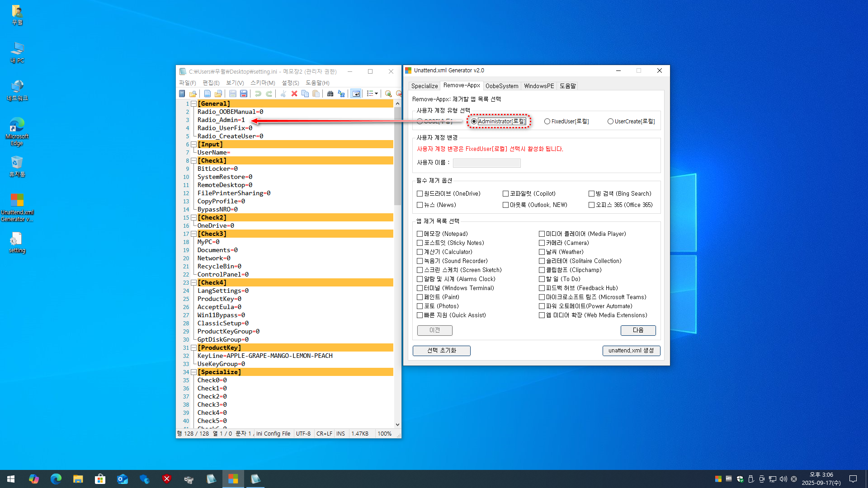Click the Zoom in magnifier icon
The height and width of the screenshot is (488, 868).
click(x=388, y=94)
